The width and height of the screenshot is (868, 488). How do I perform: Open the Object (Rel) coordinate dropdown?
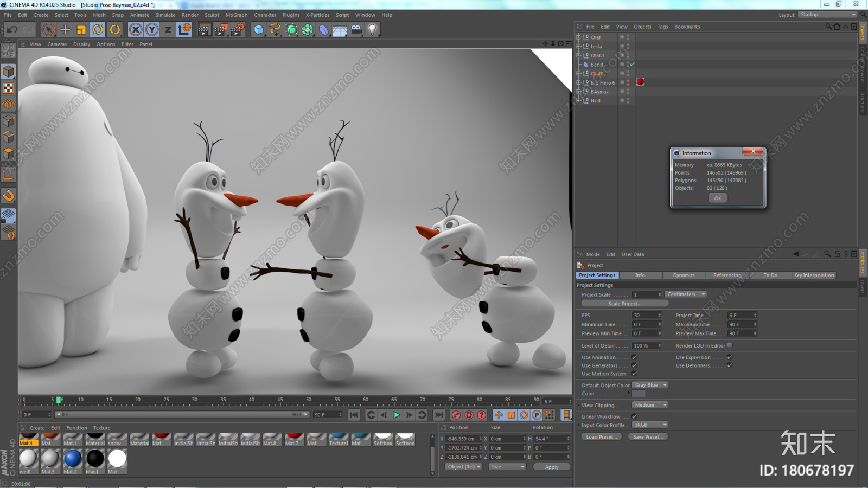click(x=463, y=467)
